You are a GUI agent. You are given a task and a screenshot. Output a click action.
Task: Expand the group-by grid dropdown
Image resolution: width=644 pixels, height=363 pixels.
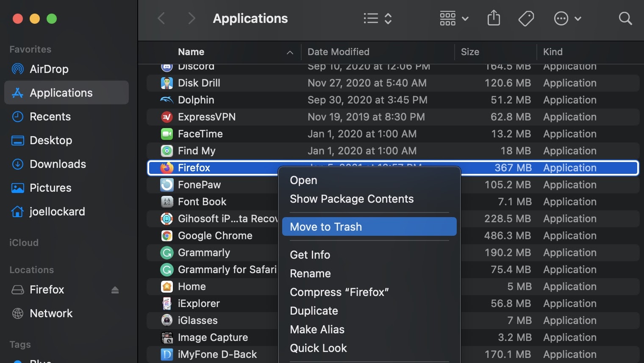(x=454, y=18)
